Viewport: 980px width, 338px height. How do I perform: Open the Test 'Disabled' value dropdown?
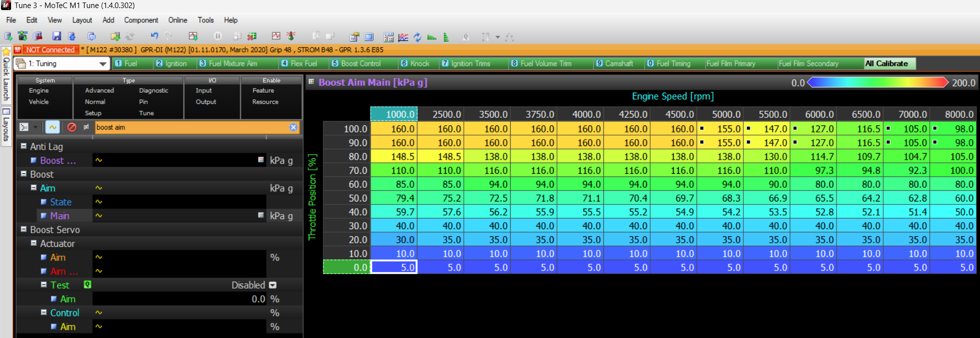273,285
